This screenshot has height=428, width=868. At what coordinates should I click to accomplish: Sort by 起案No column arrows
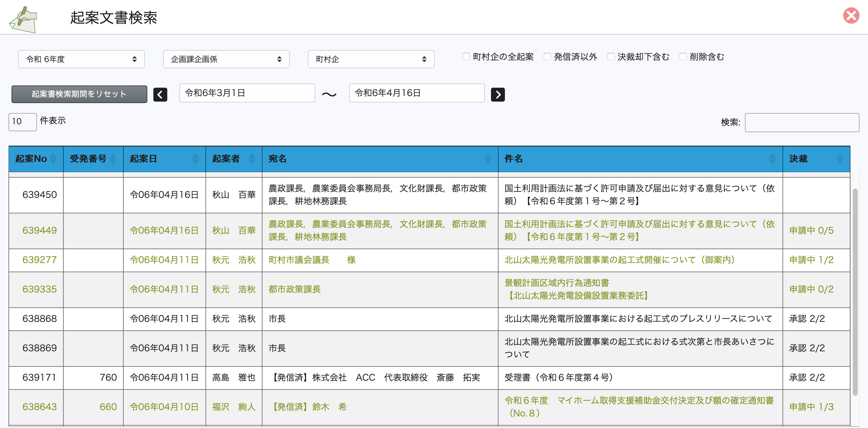pos(53,159)
